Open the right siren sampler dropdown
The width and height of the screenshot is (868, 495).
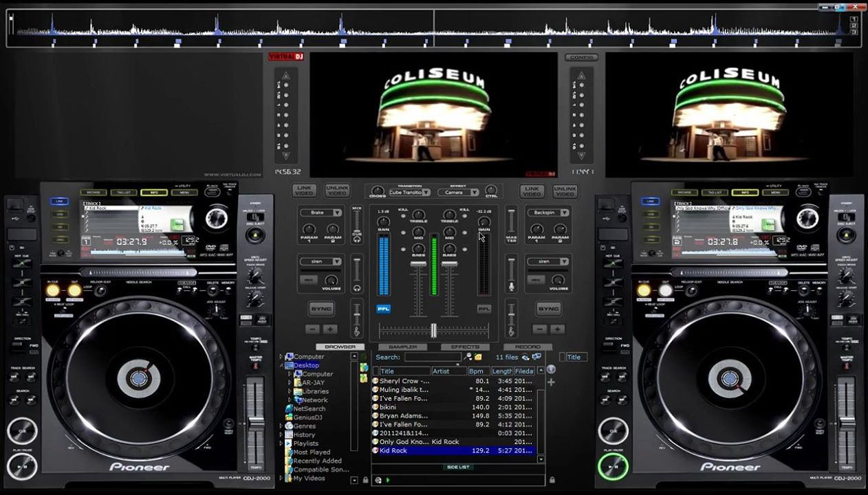coord(548,261)
